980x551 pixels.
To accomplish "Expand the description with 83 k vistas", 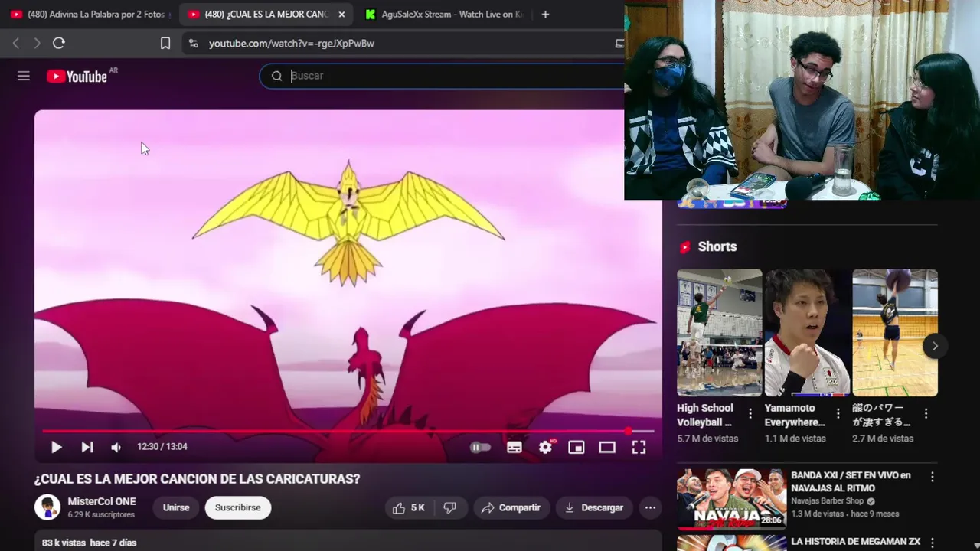I will [x=348, y=542].
